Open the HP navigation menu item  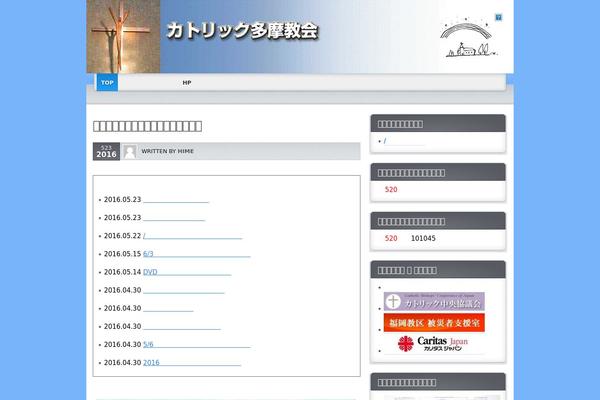click(187, 83)
